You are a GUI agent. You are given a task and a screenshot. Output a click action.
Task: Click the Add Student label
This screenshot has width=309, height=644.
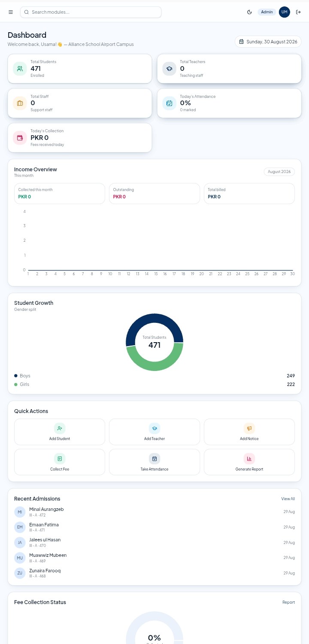tap(60, 439)
